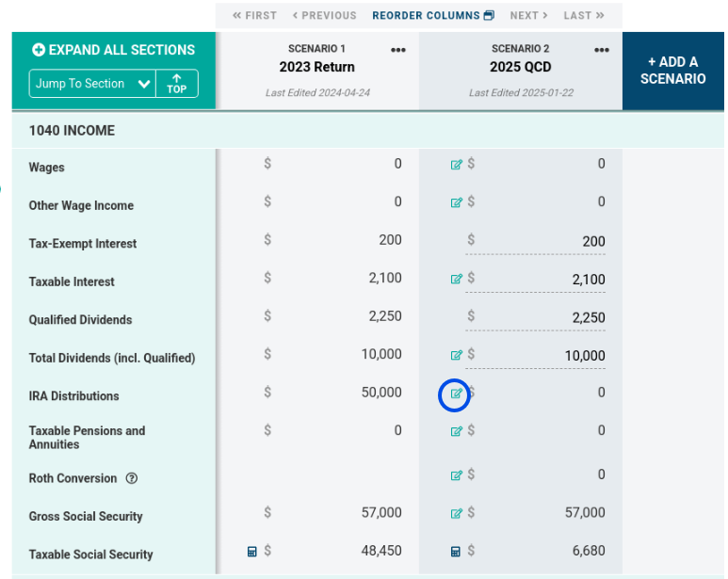Edit Other Wage Income in Scenario 2
The height and width of the screenshot is (579, 728).
[457, 202]
